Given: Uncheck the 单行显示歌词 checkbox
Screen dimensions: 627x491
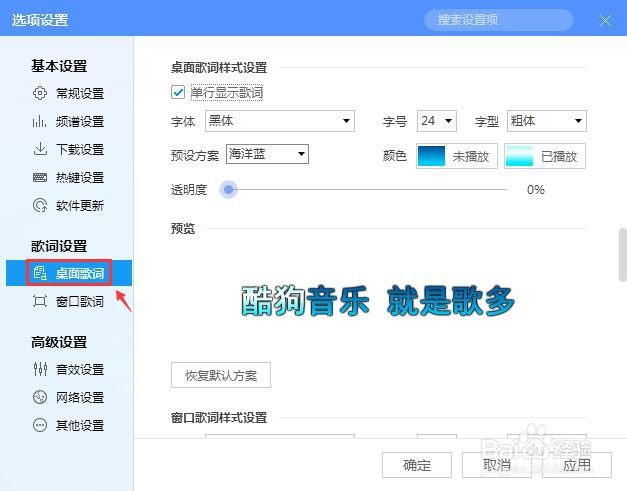Looking at the screenshot, I should (178, 92).
